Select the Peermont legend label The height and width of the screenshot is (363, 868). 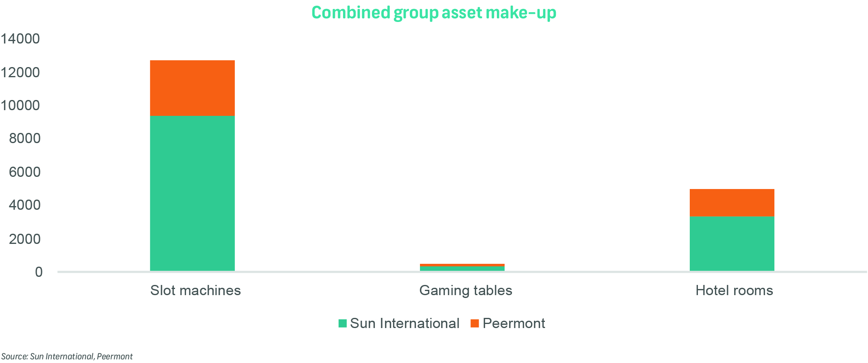tap(514, 324)
